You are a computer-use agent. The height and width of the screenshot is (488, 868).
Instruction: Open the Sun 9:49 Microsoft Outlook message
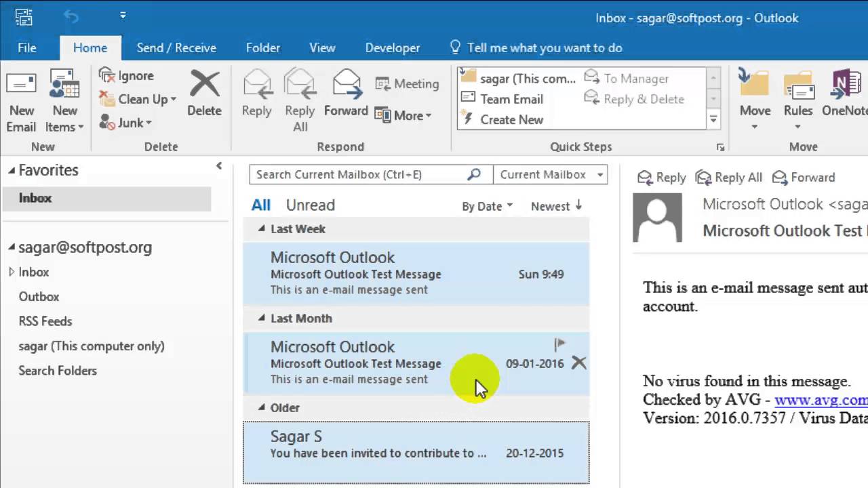[416, 273]
